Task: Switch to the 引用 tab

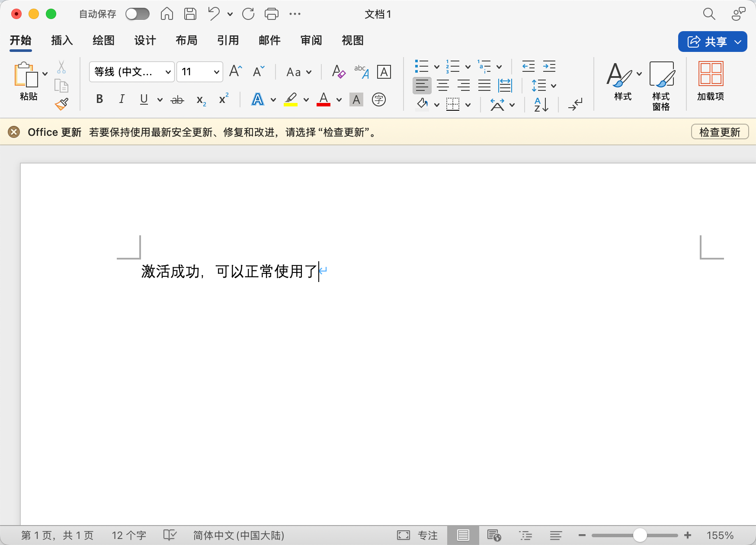Action: [x=228, y=40]
